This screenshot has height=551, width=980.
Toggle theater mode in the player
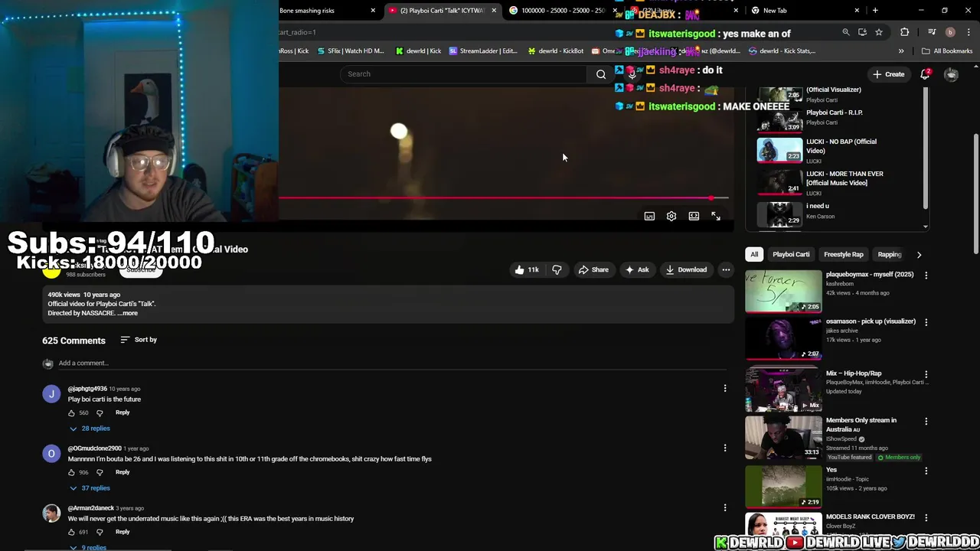(x=694, y=217)
